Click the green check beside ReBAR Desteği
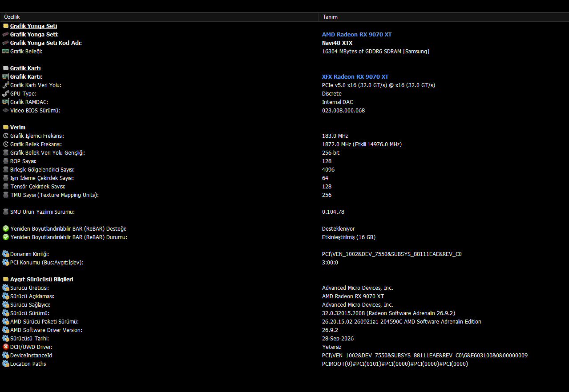569x392 pixels. tap(5, 229)
